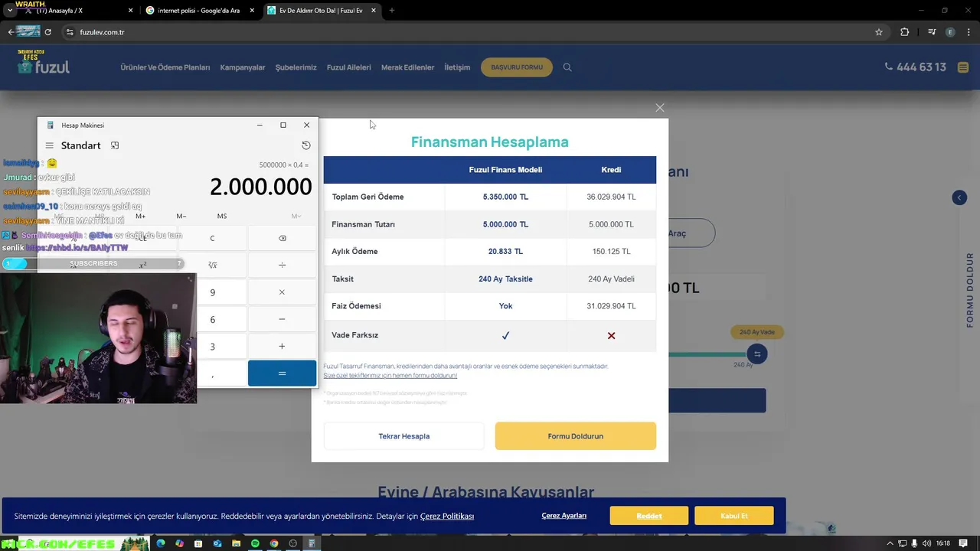Toggle calculator keep-on-top icon

coord(115,145)
